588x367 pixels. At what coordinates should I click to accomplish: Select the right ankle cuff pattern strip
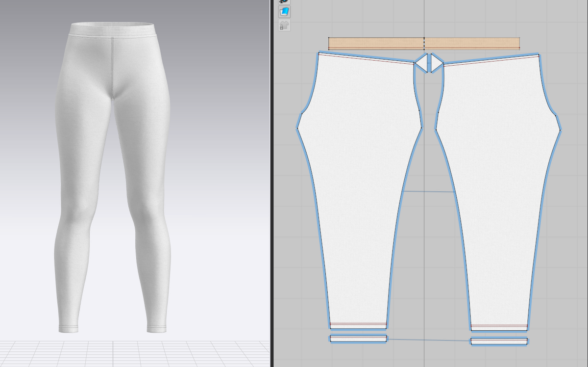(499, 341)
